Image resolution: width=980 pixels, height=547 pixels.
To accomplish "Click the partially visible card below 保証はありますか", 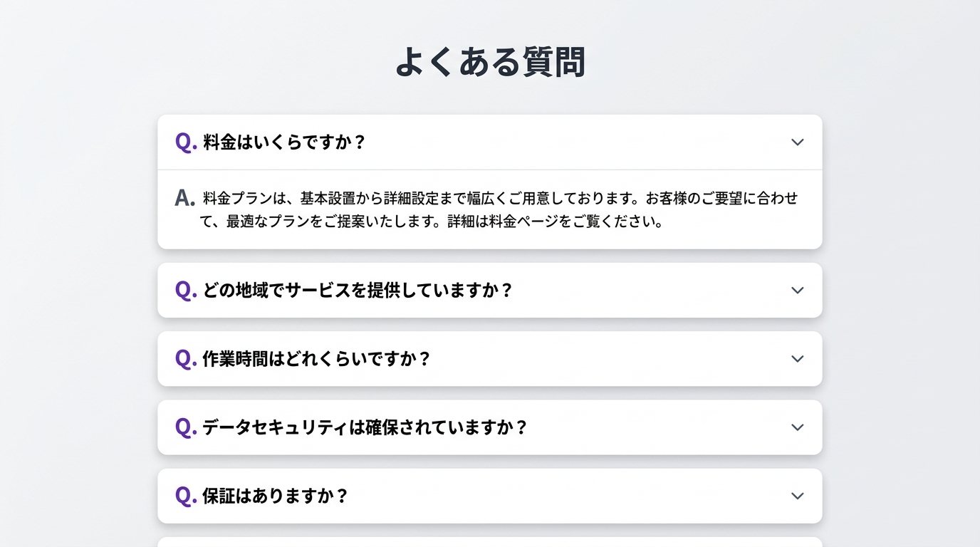I will pos(490,542).
